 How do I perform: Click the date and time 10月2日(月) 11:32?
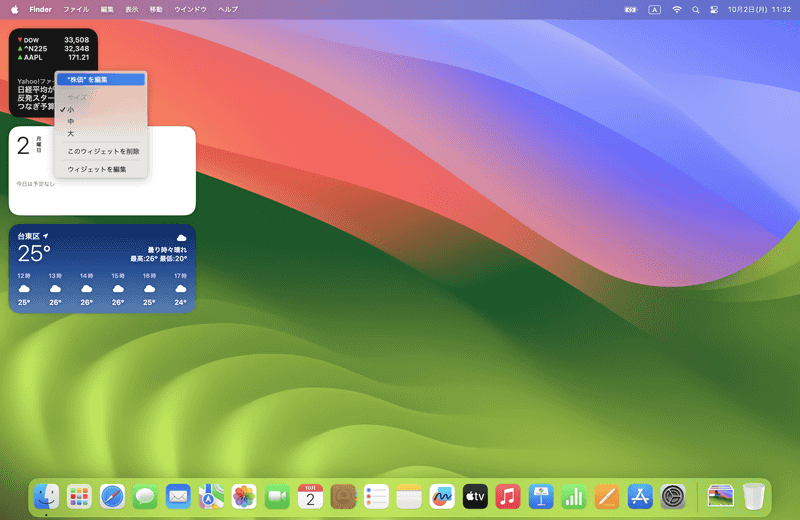759,10
